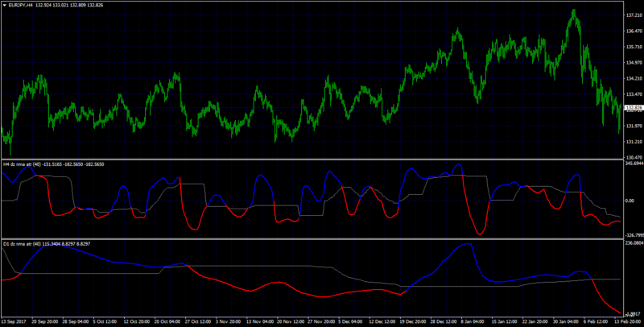Select the current price tag 132.826
This screenshot has height=327, width=644.
[634, 108]
